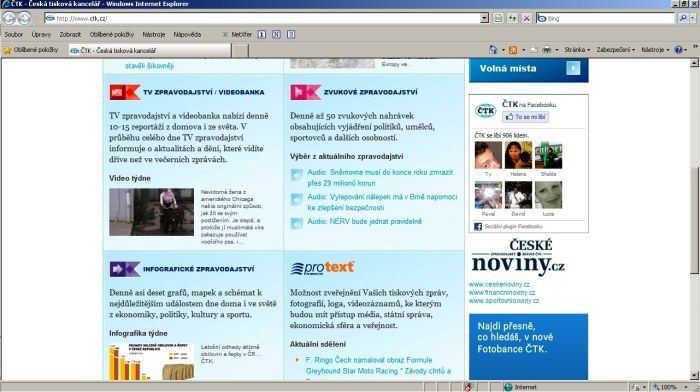Open the www.sportovninoviny.cz link

point(504,300)
